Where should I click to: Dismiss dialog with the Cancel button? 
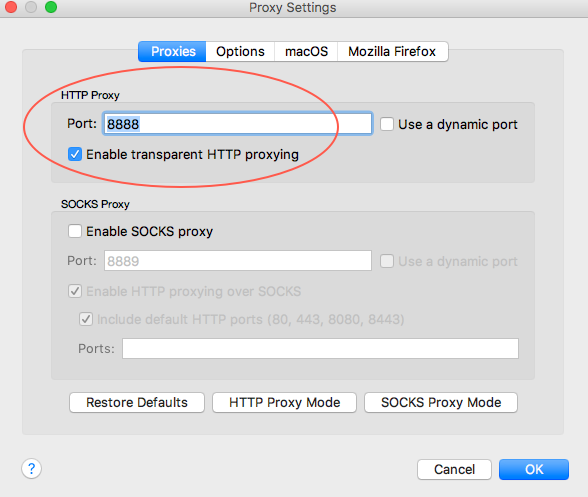click(x=454, y=469)
